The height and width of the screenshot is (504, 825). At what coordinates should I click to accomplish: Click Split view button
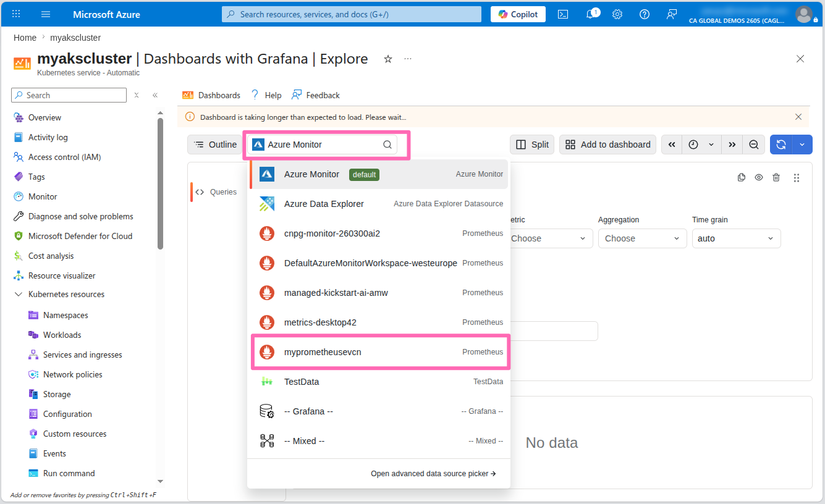(532, 145)
